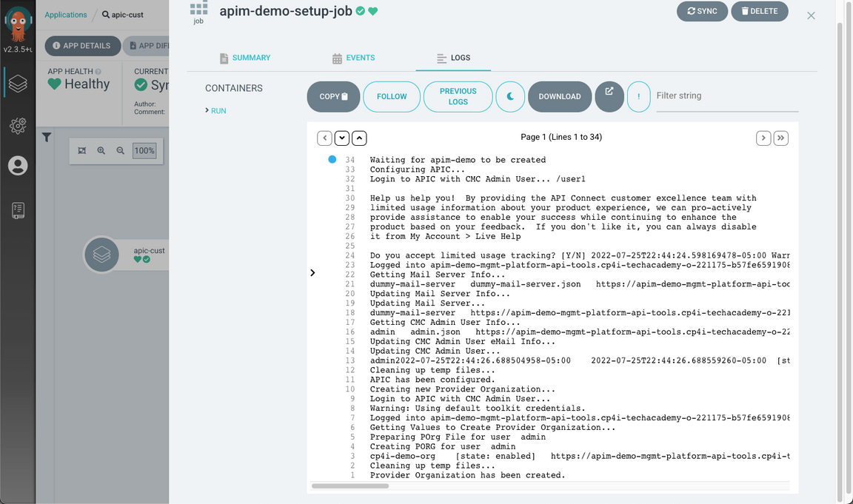Click the FOLLOW logs toggle button

click(392, 97)
